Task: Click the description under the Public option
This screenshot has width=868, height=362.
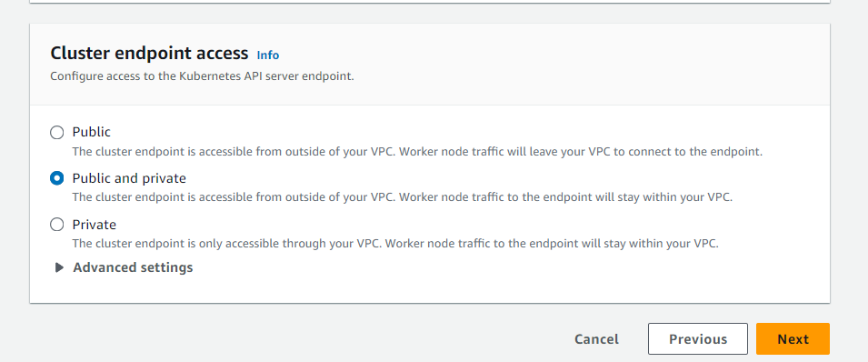Action: coord(417,151)
